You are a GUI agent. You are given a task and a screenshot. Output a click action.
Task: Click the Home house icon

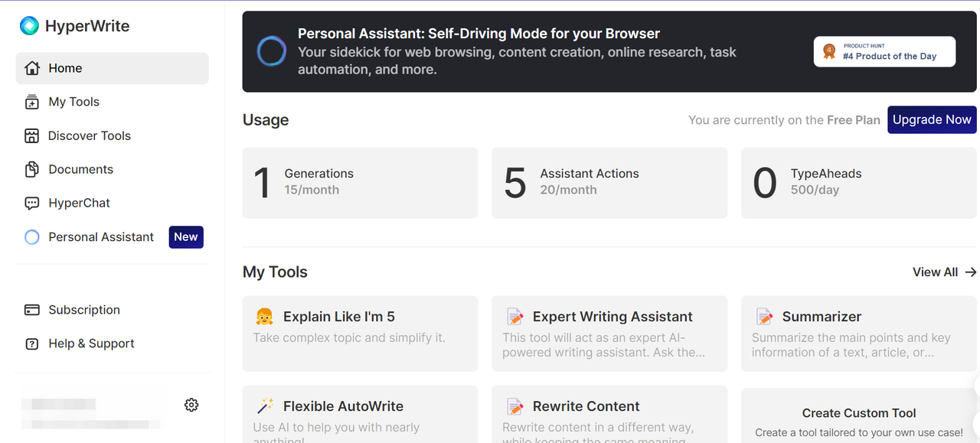pos(32,68)
